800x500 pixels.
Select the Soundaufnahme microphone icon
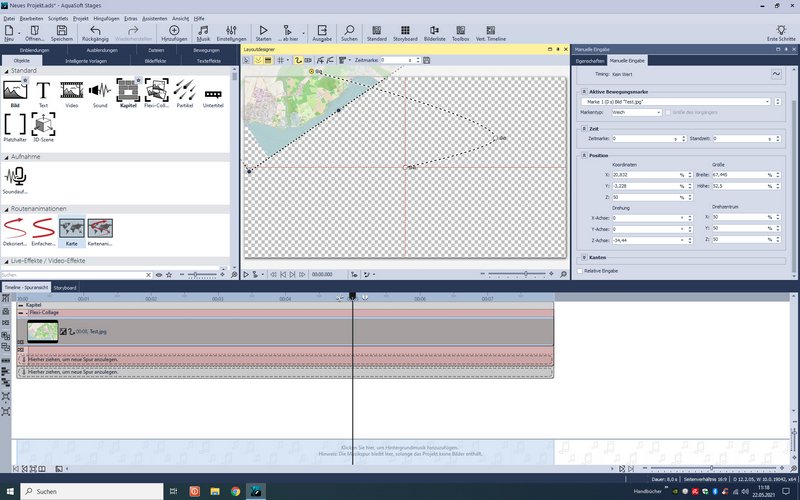point(15,176)
